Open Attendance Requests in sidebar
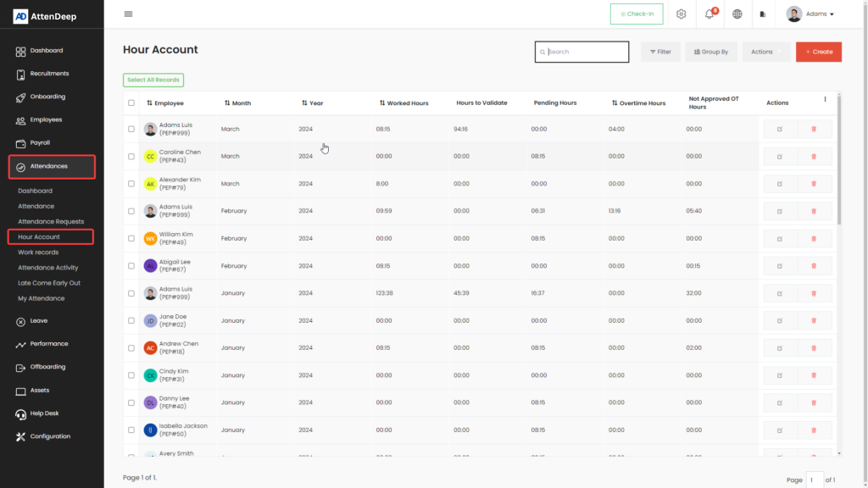 click(x=51, y=222)
